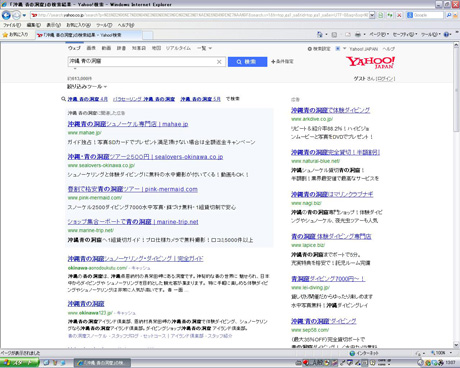This screenshot has width=460, height=368.
Task: Open the natural-blue.net sidebar ad title
Action: [x=335, y=152]
